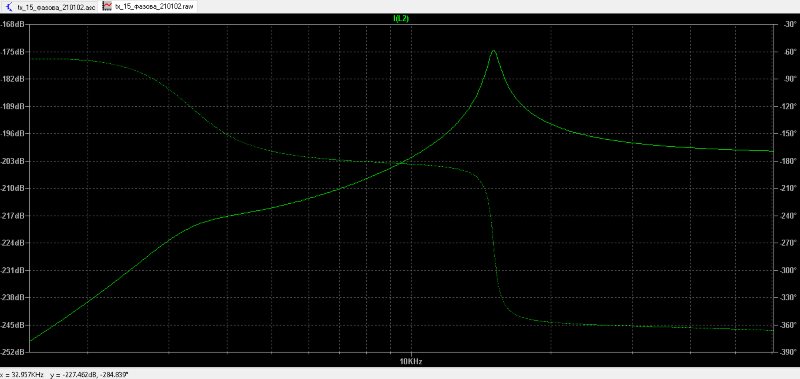The image size is (800, 379).
Task: Click the -168dB left axis label
Action: tap(14, 24)
